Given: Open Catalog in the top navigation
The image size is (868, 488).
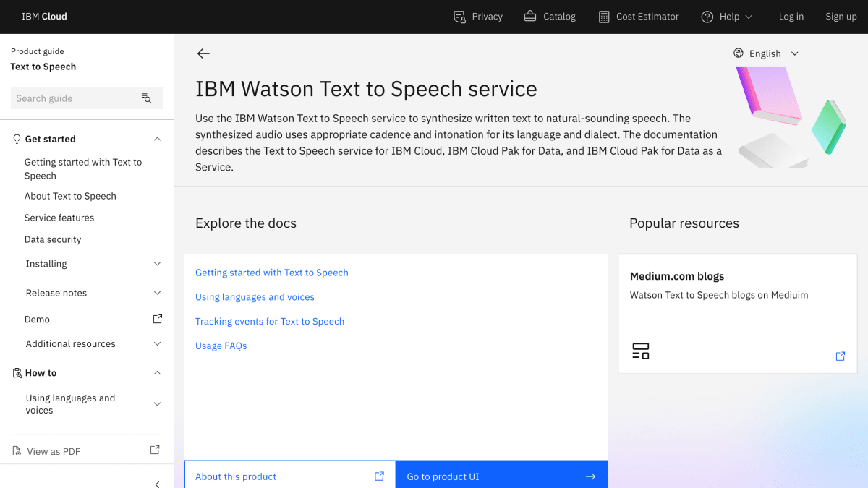Looking at the screenshot, I should point(550,17).
